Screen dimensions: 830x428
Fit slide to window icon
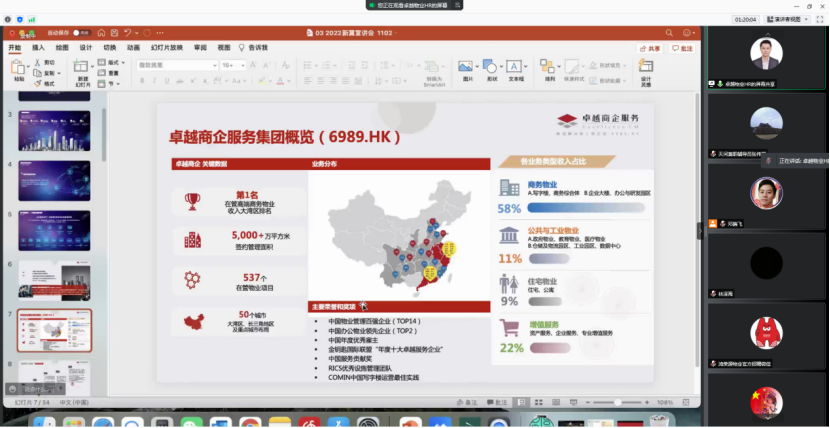click(686, 403)
